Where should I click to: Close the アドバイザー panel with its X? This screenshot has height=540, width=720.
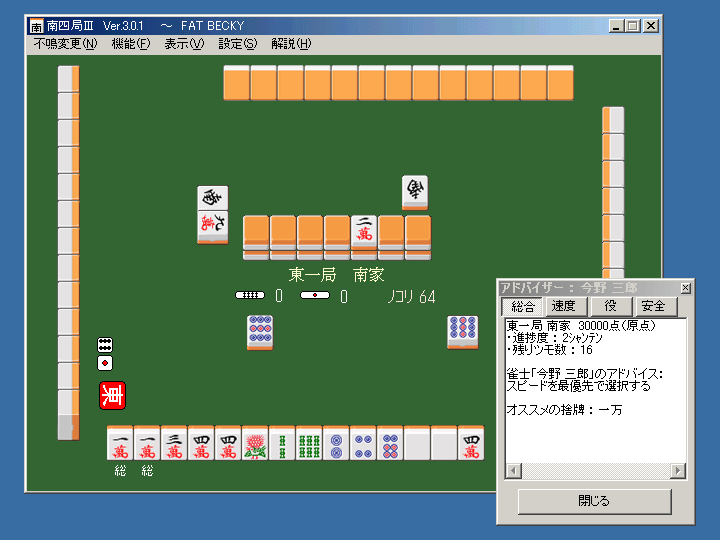click(686, 288)
